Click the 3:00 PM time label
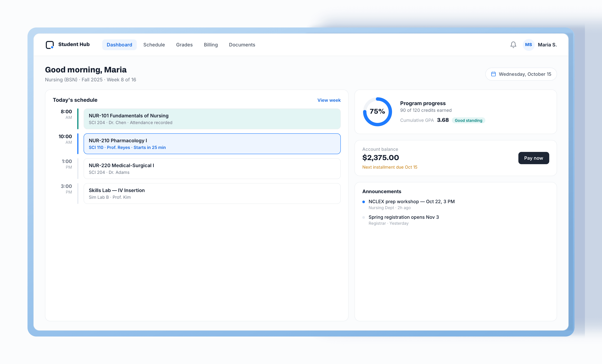Image resolution: width=602 pixels, height=364 pixels. click(x=67, y=189)
